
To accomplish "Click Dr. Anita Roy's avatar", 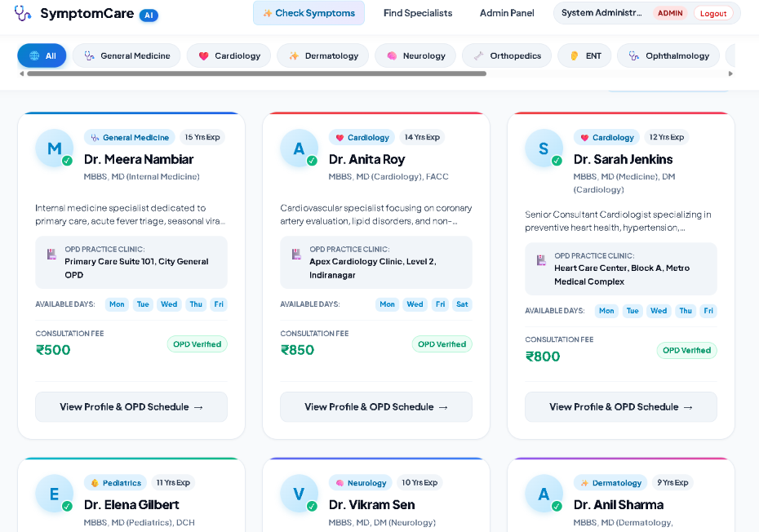I will (300, 149).
